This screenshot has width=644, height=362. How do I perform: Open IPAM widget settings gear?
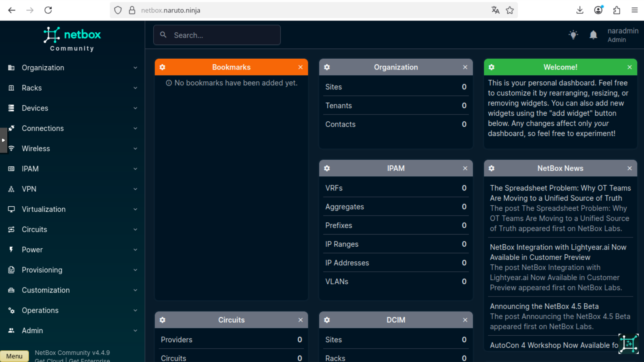coord(327,168)
